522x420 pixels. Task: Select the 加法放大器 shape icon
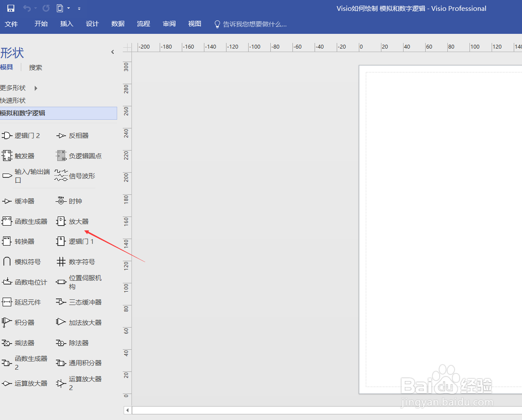click(61, 322)
